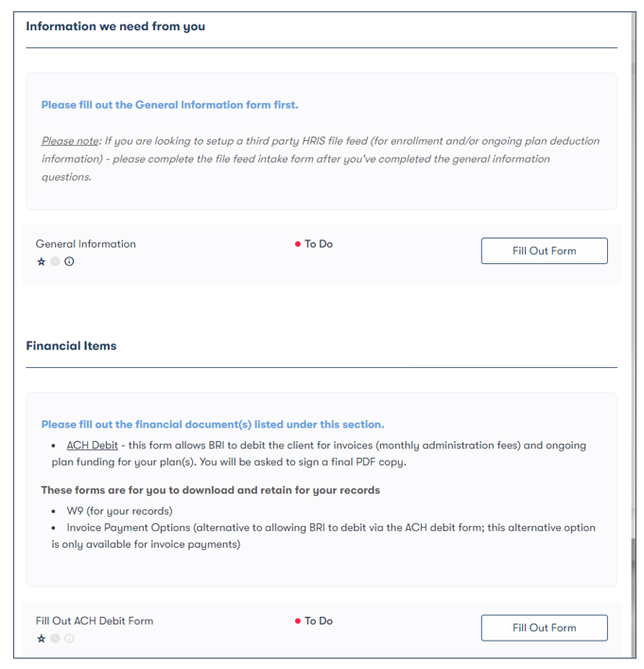
Task: Open the info icon under General Information
Action: [69, 262]
